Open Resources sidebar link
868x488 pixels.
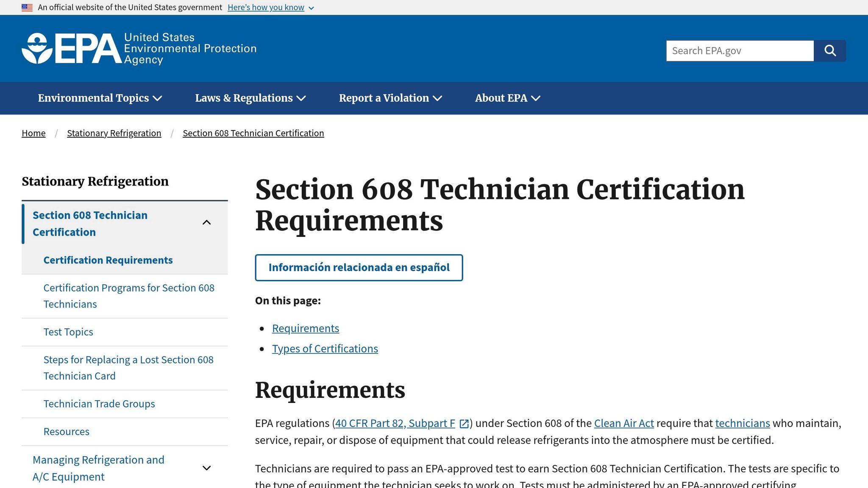(x=67, y=432)
